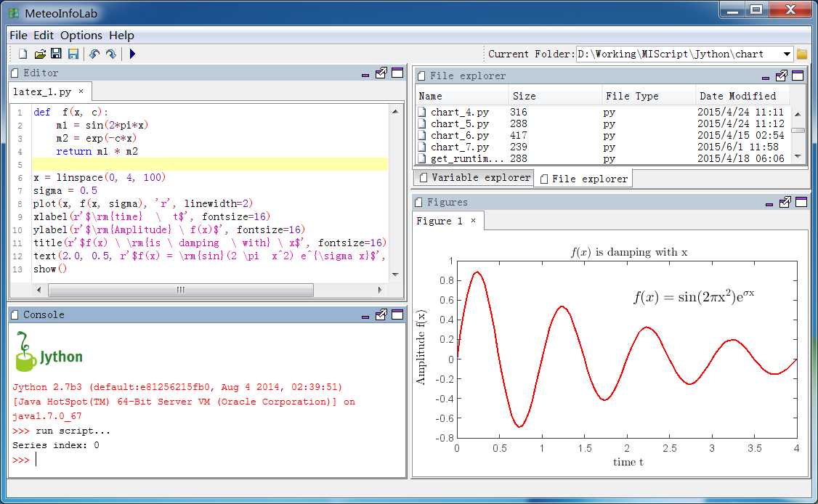This screenshot has width=818, height=504.
Task: Click the editor's horizontal scrollbar thumb
Action: pos(180,290)
